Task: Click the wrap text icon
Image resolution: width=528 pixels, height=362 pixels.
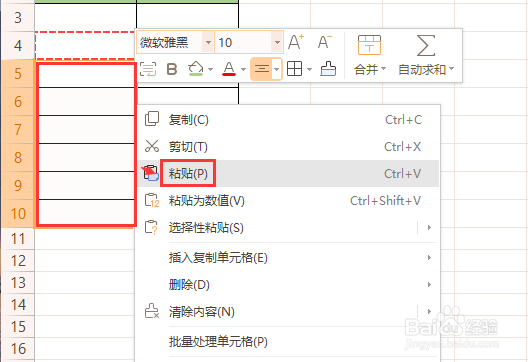Action: (x=148, y=69)
